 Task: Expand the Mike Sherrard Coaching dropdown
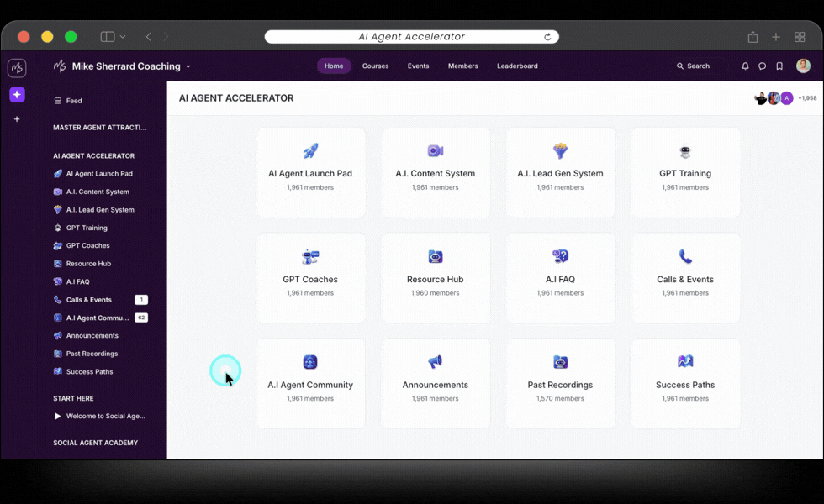pyautogui.click(x=188, y=66)
